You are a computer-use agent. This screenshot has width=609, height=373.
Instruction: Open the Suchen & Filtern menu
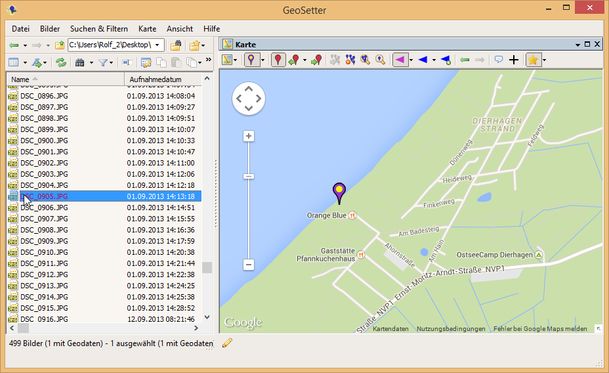[99, 29]
